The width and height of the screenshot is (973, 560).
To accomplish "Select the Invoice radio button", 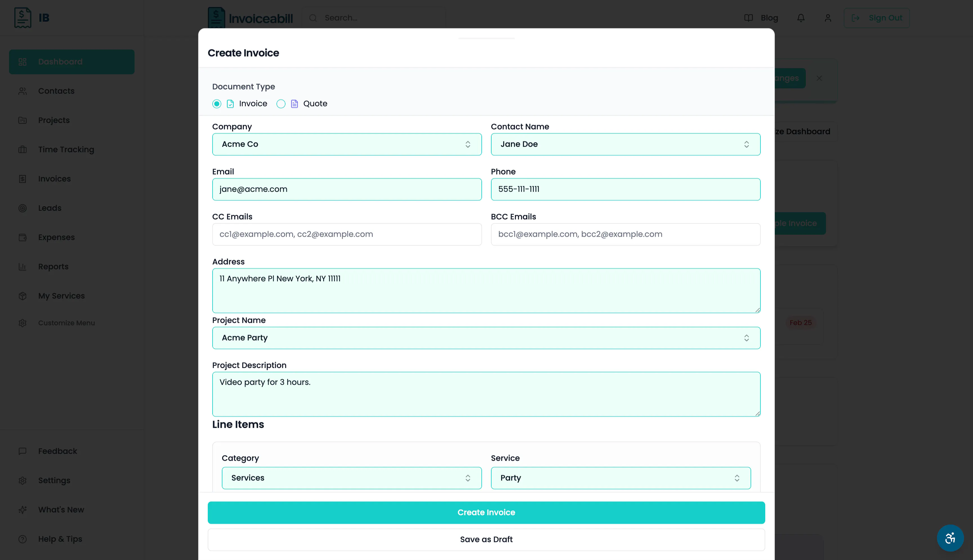I will click(x=217, y=104).
